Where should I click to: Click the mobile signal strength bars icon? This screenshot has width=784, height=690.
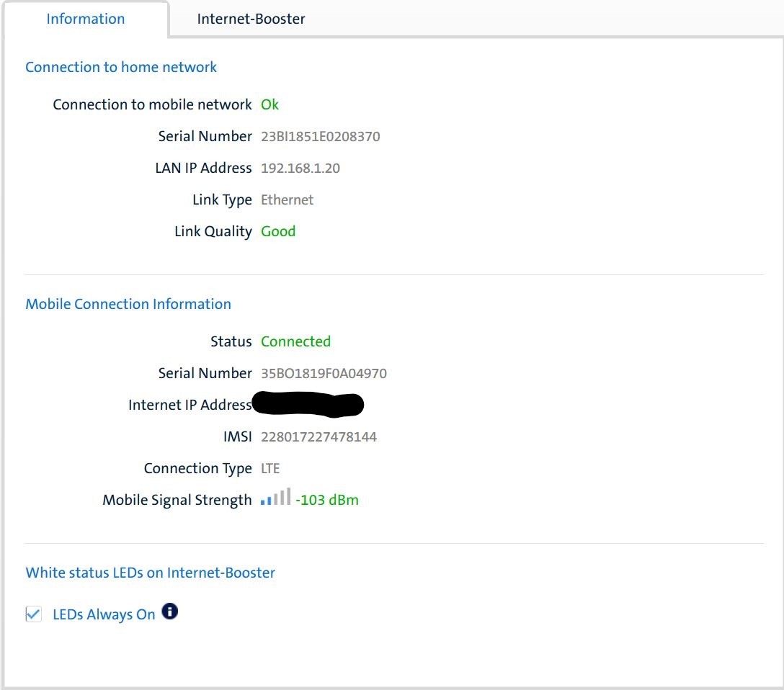pos(275,497)
